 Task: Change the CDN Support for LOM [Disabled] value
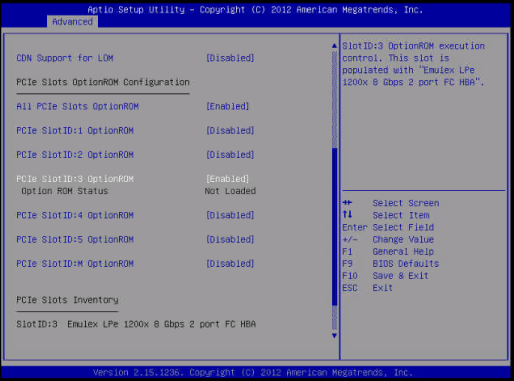click(x=230, y=58)
